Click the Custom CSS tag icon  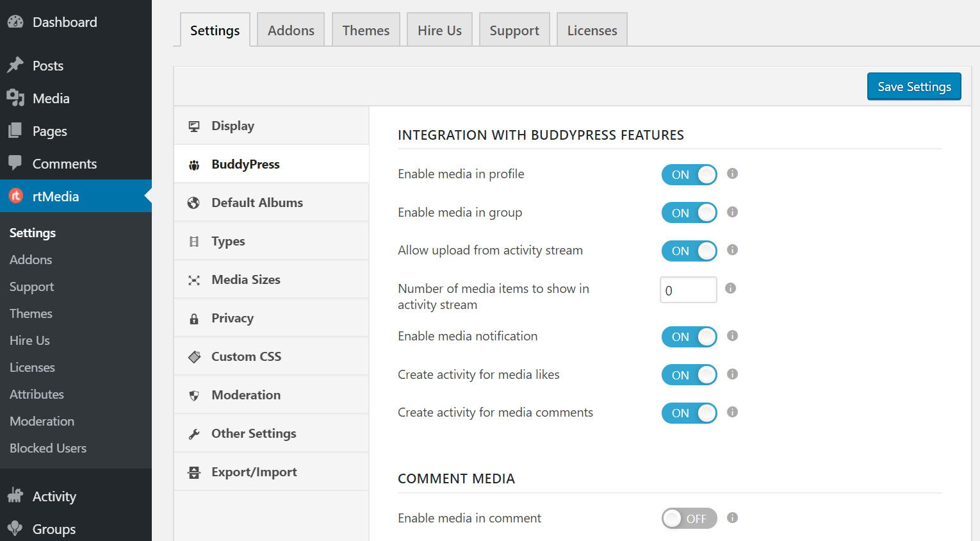tap(193, 356)
